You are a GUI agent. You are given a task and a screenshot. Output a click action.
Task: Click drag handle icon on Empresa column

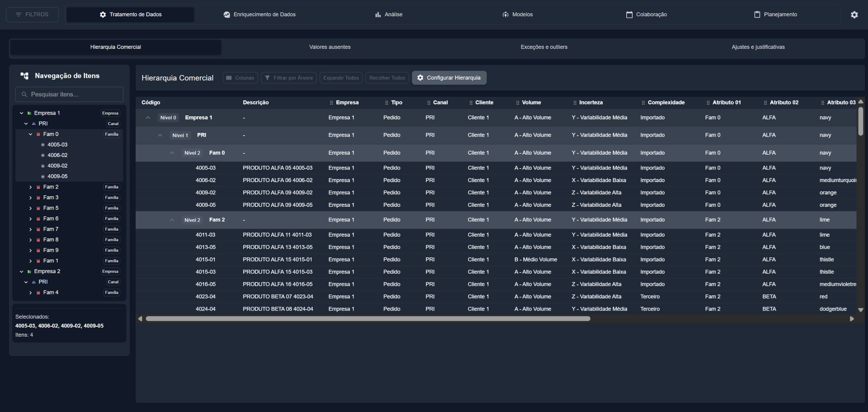coord(331,103)
